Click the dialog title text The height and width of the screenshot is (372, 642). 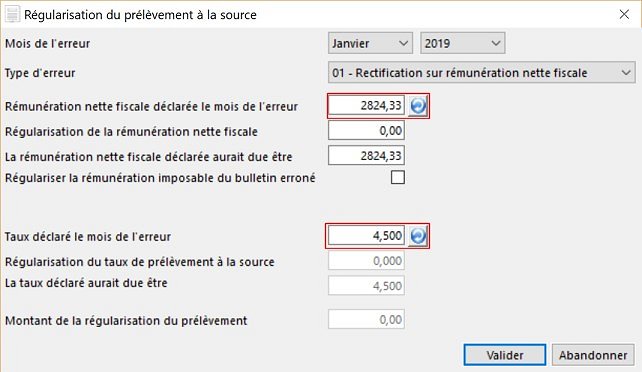point(140,15)
